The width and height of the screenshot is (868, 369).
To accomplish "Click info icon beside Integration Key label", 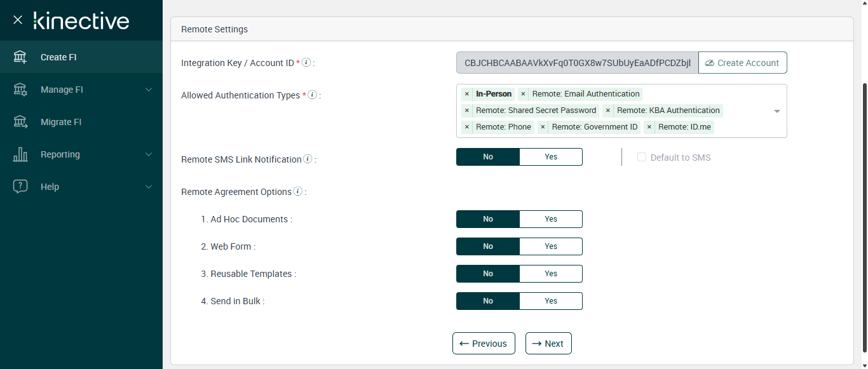I will (306, 63).
